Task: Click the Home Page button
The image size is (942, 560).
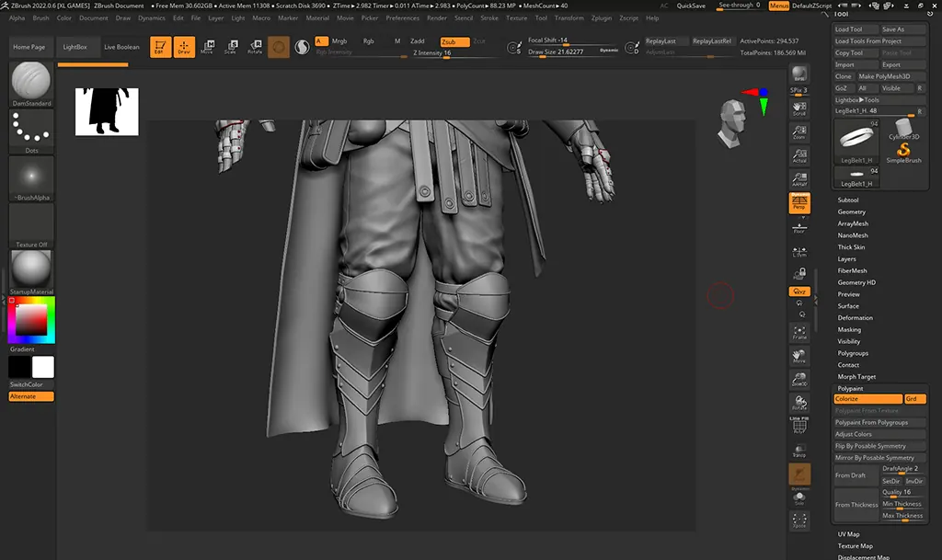Action: 29,47
